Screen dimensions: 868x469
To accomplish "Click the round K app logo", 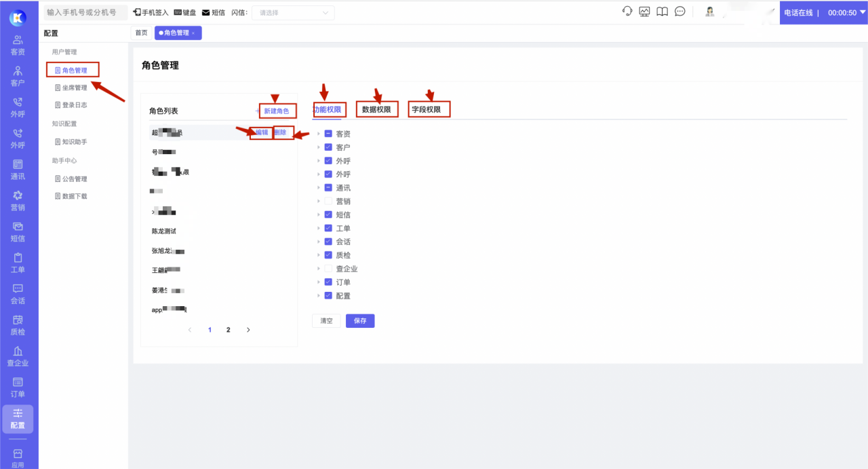I will coord(18,17).
